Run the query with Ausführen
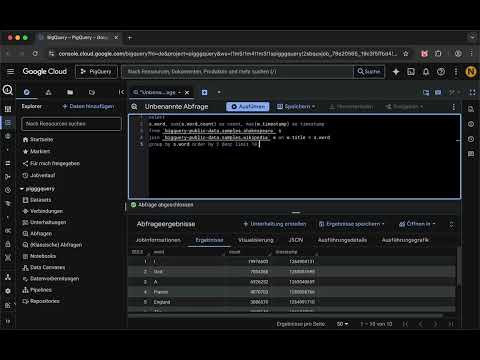The width and height of the screenshot is (480, 360). pyautogui.click(x=248, y=107)
